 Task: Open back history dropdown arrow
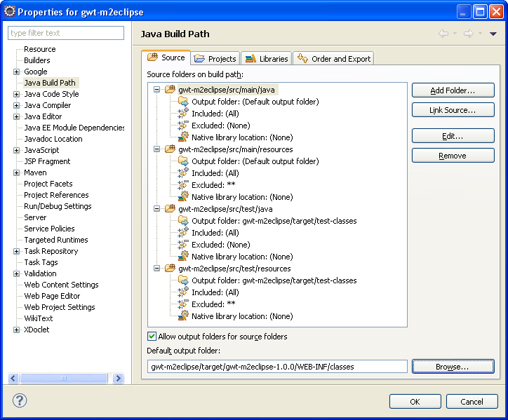point(455,34)
